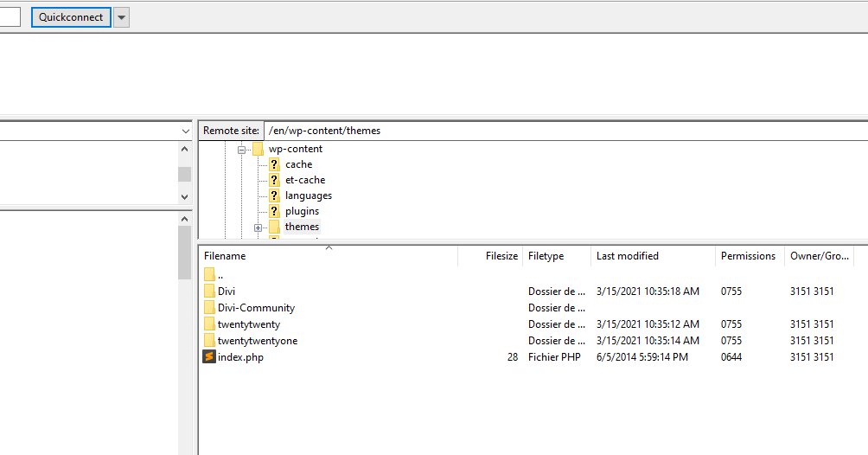This screenshot has height=455, width=868.
Task: Click the parent directory folder icon
Action: pyautogui.click(x=209, y=275)
